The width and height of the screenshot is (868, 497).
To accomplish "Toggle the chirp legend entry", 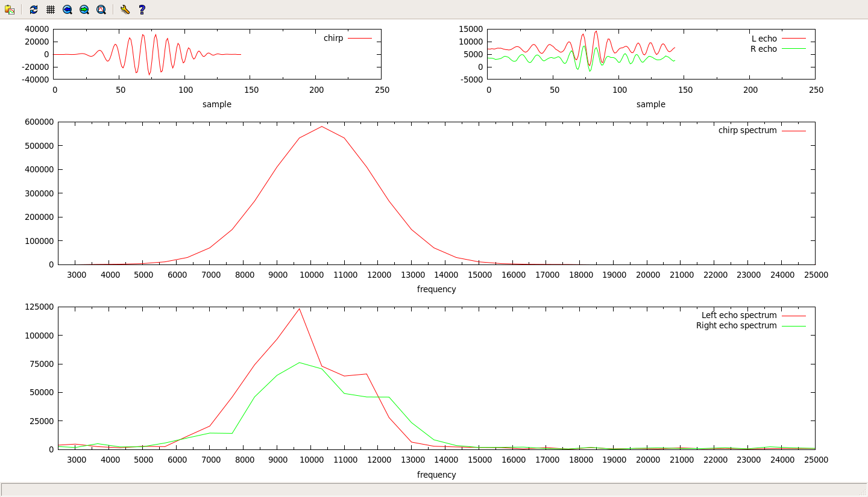I will (333, 39).
